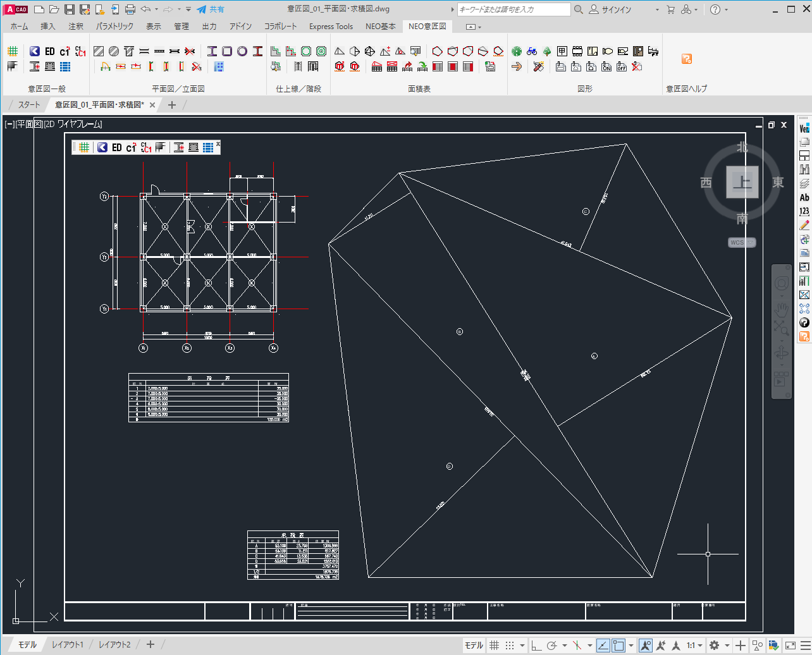Click the keyword search input field
This screenshot has height=655, width=812.
[x=514, y=9]
